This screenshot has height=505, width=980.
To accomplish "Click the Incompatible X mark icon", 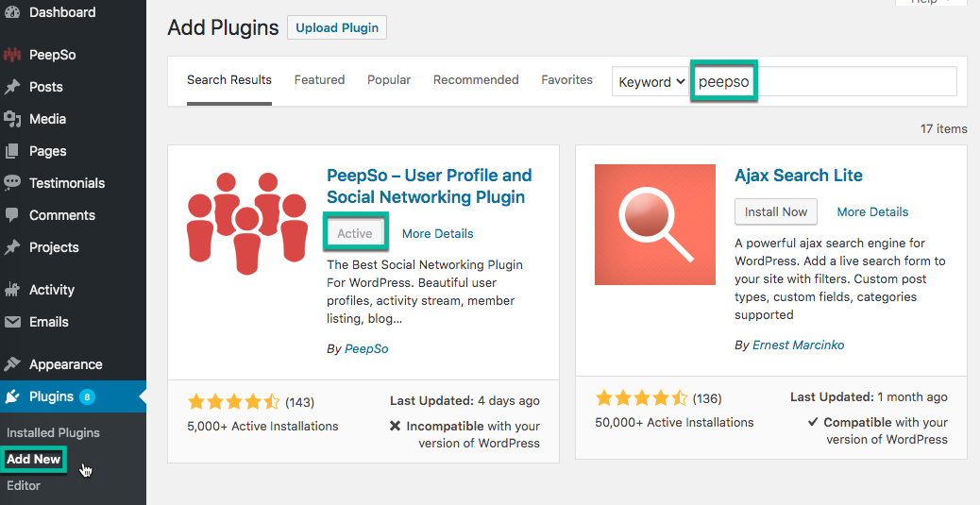I will [x=395, y=427].
